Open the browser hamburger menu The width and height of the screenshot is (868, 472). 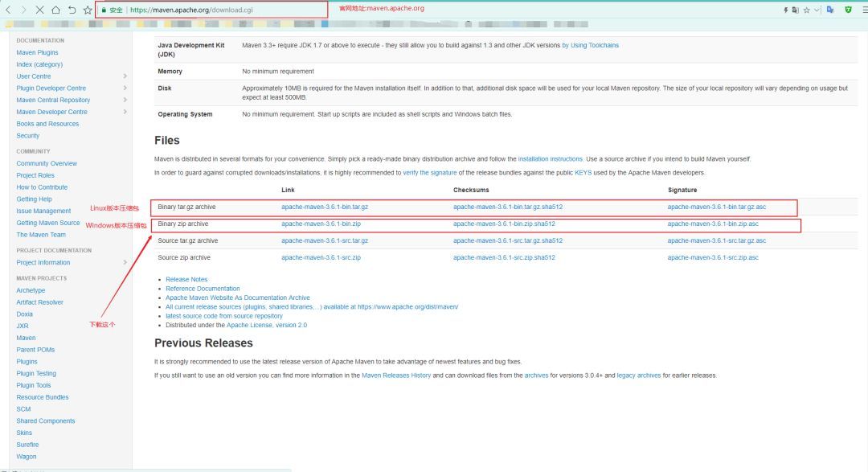click(x=865, y=10)
